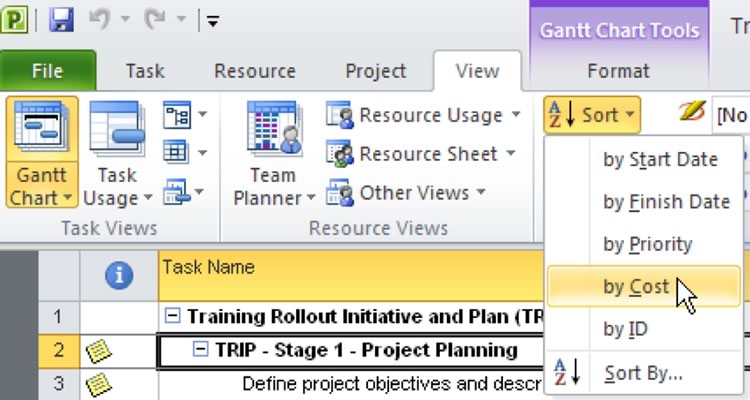This screenshot has height=400, width=750.
Task: Choose sort by Cost
Action: point(636,287)
